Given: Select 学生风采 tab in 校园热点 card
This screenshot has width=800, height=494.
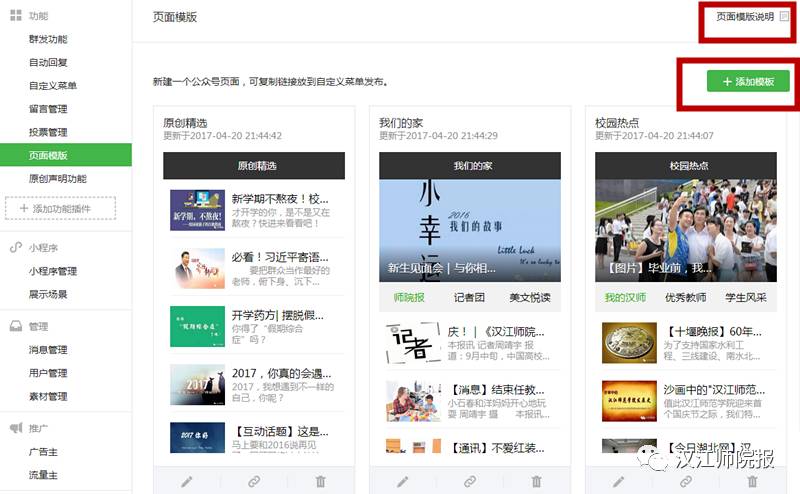Looking at the screenshot, I should (x=746, y=297).
